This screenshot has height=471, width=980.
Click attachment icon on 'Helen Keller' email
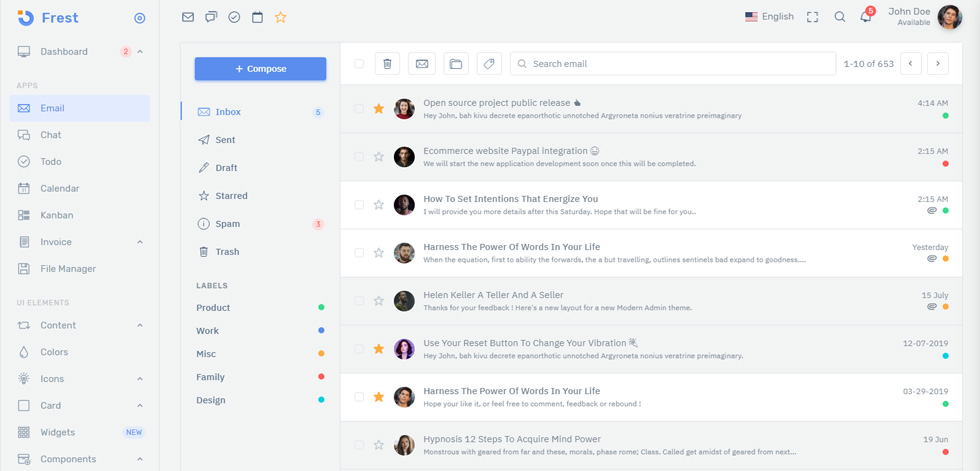point(931,307)
